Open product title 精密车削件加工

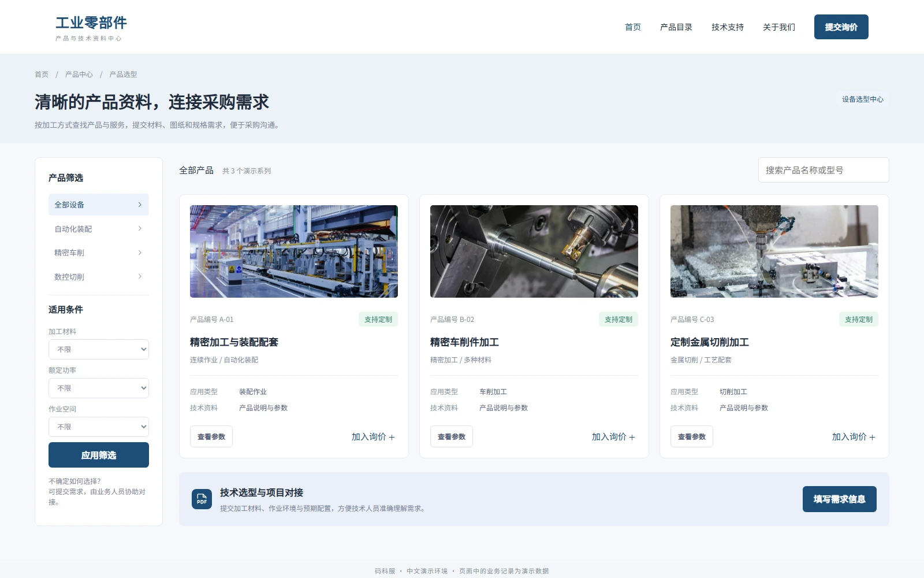pos(464,342)
